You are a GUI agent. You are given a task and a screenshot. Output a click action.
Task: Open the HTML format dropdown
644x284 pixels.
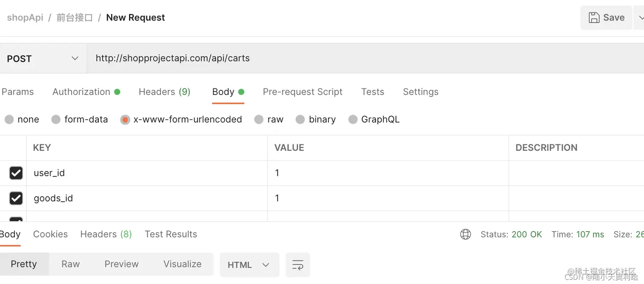(249, 265)
